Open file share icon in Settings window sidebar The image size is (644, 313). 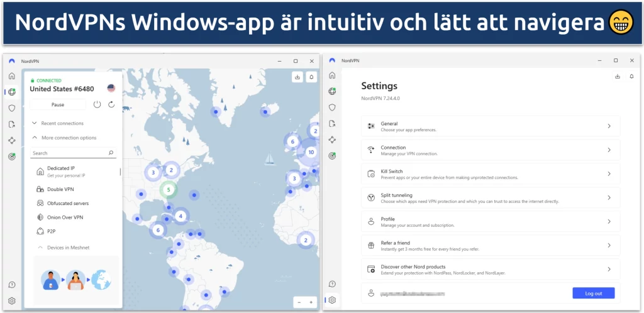pyautogui.click(x=332, y=123)
